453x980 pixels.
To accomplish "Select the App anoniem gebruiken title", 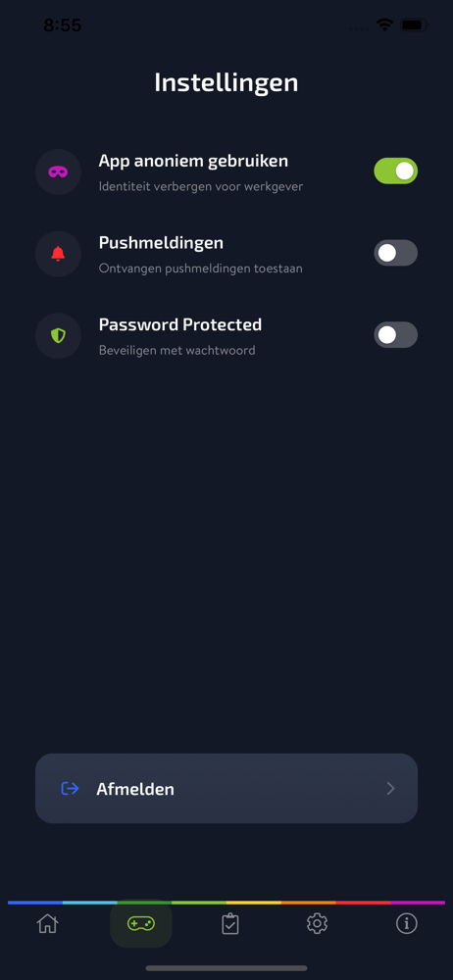I will (x=193, y=162).
